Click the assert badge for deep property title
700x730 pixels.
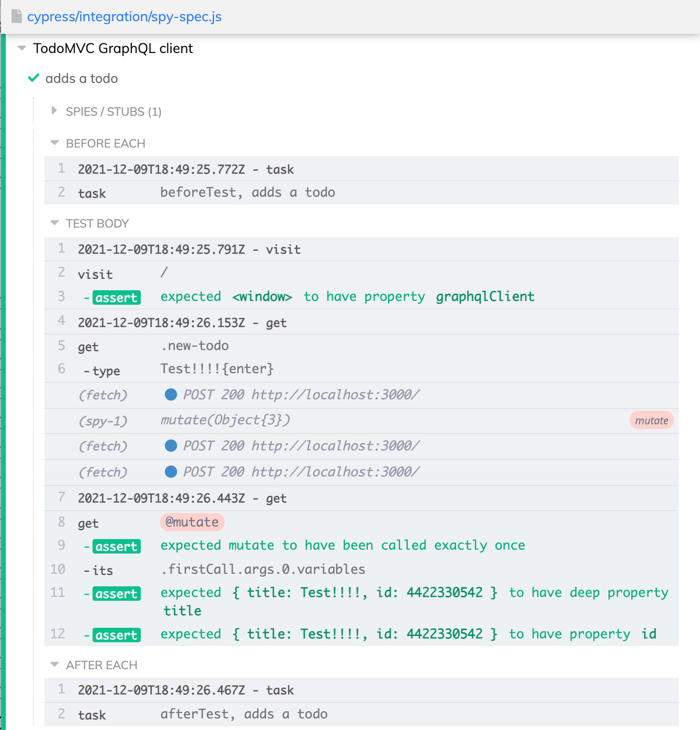(116, 594)
